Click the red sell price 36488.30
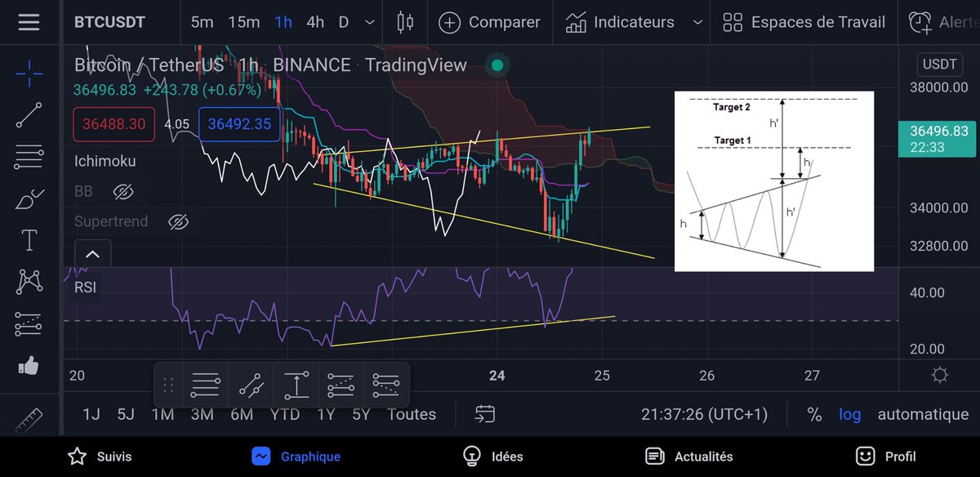 [114, 124]
